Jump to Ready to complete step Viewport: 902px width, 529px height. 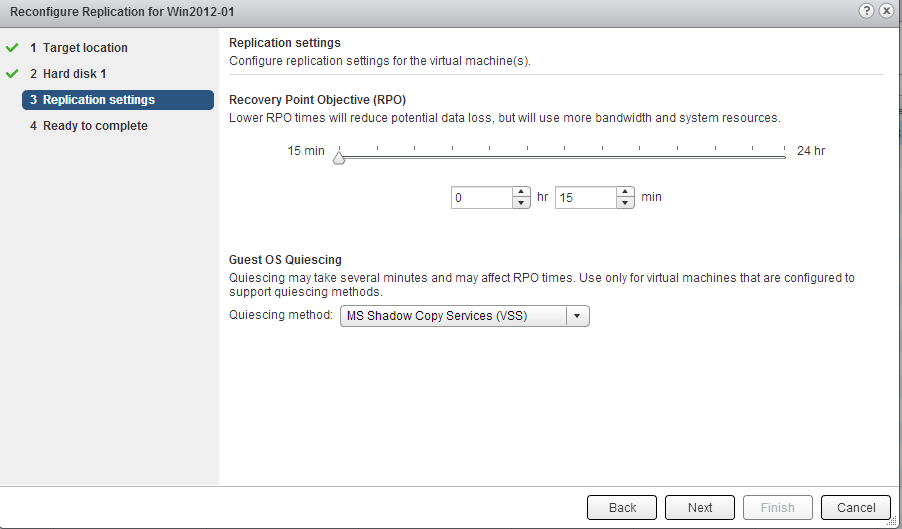pos(95,126)
